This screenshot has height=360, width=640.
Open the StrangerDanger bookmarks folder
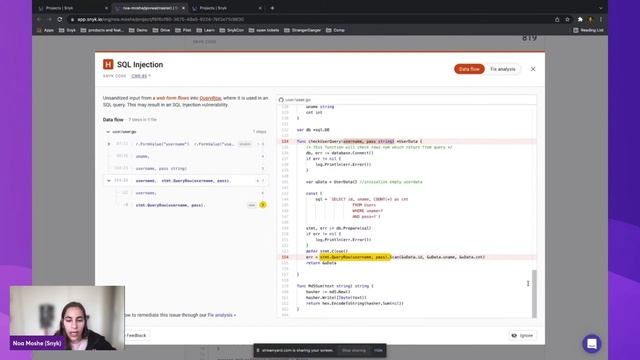[x=303, y=30]
